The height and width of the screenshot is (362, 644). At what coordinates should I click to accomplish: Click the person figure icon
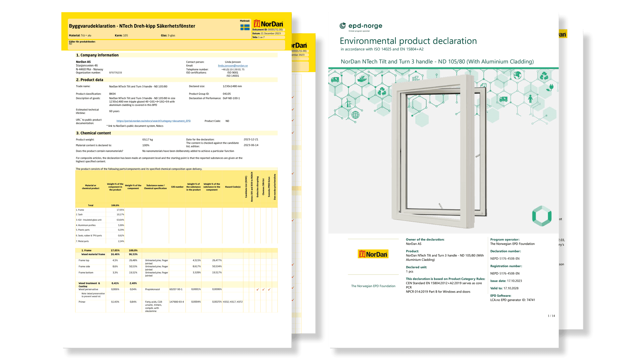point(530,99)
